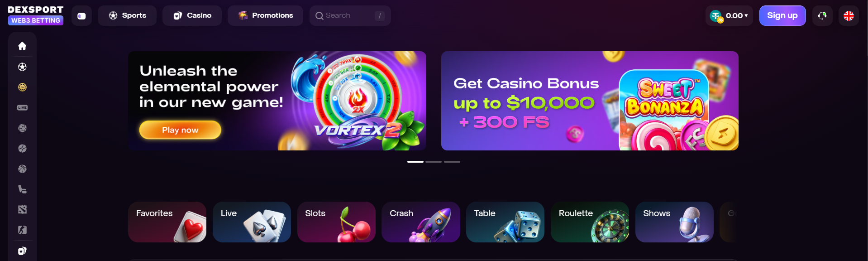Go to the Home sidebar icon
This screenshot has width=868, height=261.
coord(22,46)
